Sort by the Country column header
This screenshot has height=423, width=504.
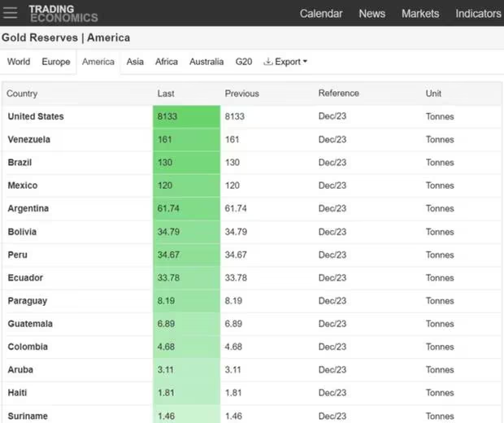click(22, 94)
